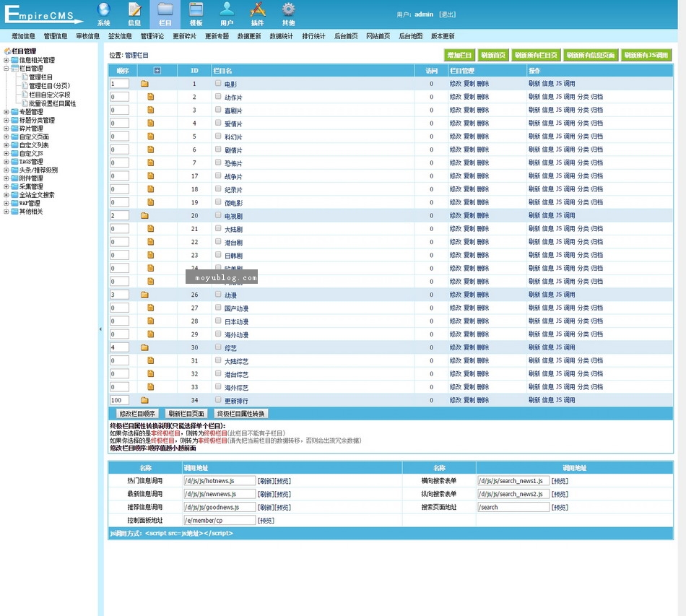
Task: Click the file icon in the 海外综艺 row
Action: pyautogui.click(x=150, y=387)
